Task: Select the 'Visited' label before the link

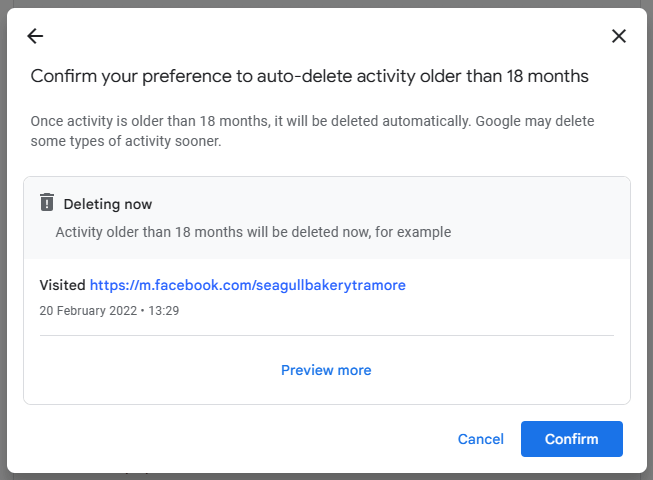Action: click(62, 285)
